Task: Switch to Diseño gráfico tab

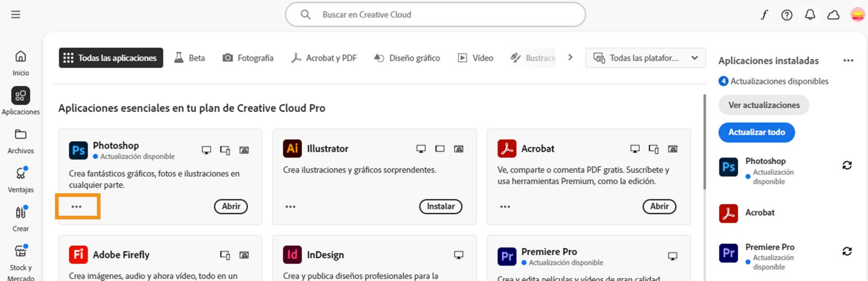Action: tap(407, 58)
